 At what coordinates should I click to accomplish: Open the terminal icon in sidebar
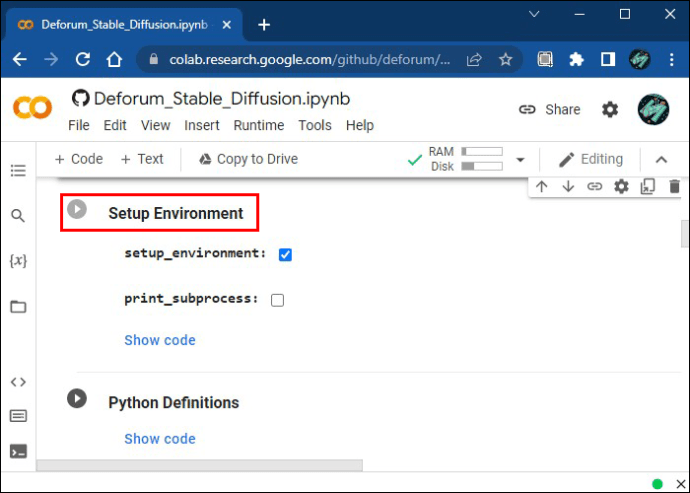click(18, 452)
